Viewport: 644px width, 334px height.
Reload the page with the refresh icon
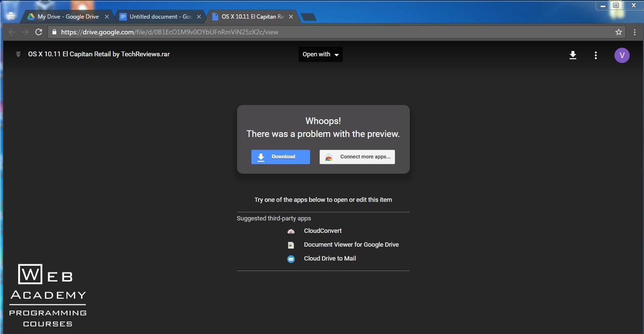39,32
